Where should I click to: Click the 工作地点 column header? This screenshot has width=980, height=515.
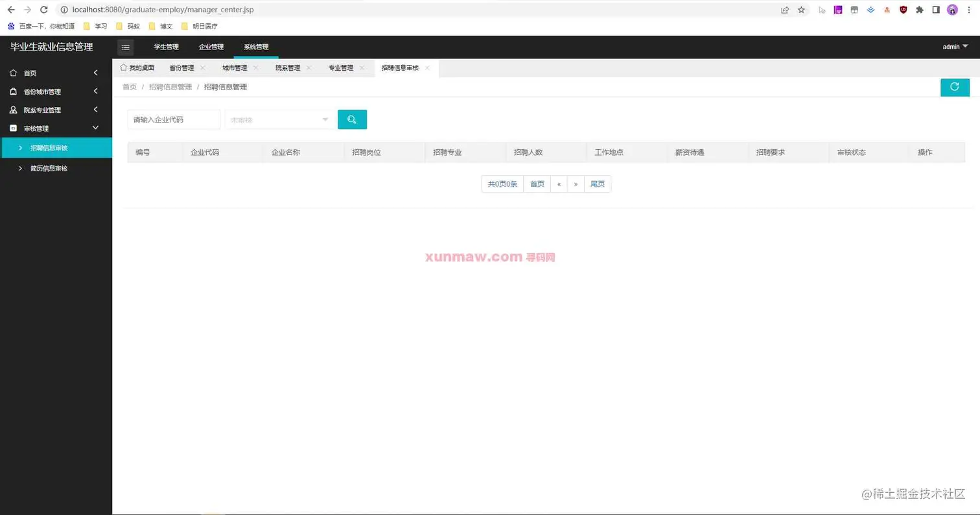pos(609,153)
